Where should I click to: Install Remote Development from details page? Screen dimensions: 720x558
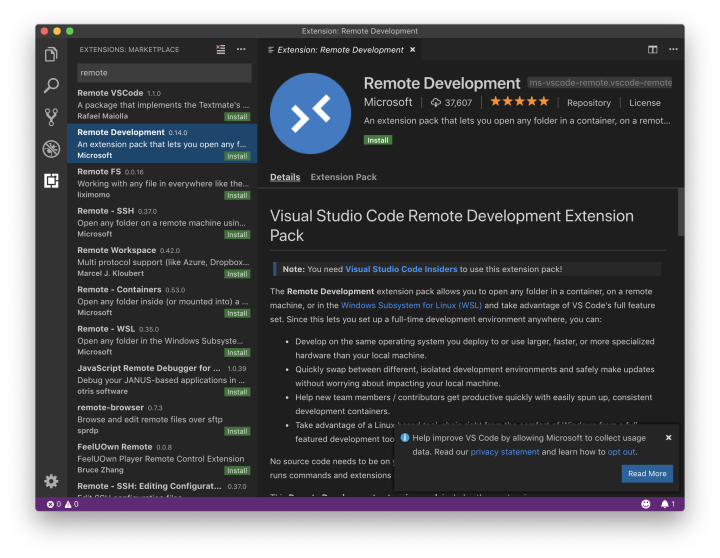(x=378, y=140)
